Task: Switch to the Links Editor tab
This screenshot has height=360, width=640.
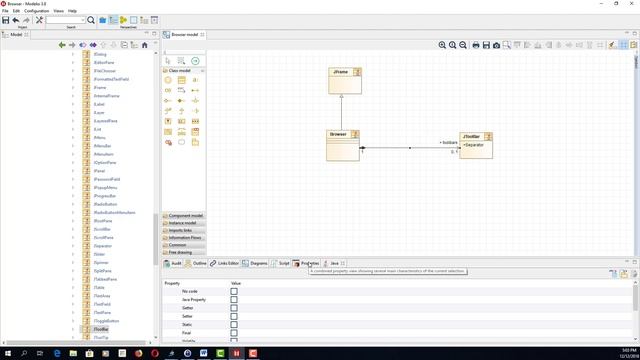Action: click(x=224, y=263)
